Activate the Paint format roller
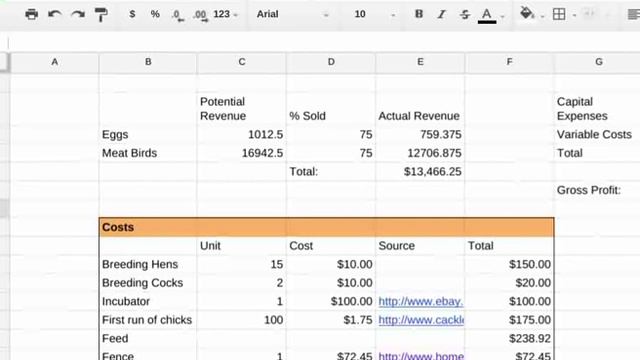This screenshot has width=640, height=360. point(101,15)
